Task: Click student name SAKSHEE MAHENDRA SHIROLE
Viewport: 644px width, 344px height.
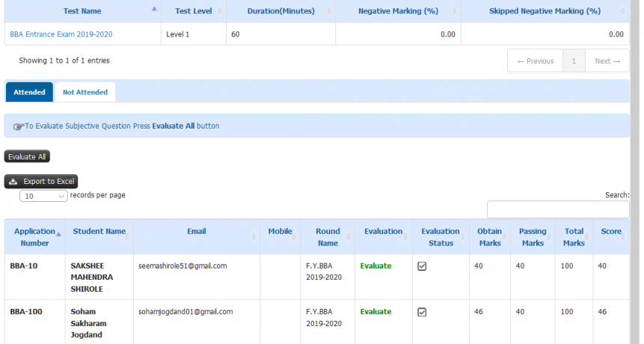Action: pos(91,277)
